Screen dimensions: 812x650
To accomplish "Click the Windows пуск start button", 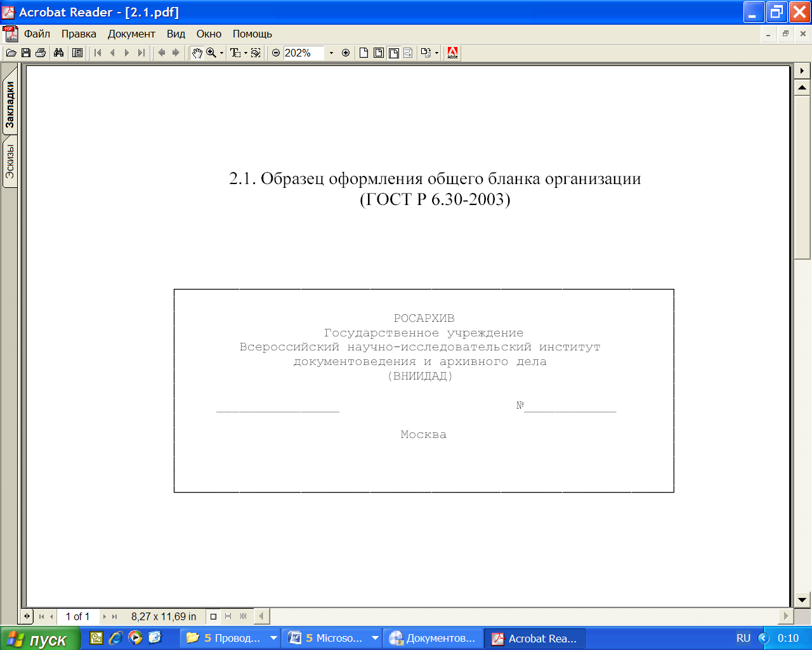I will pyautogui.click(x=40, y=639).
